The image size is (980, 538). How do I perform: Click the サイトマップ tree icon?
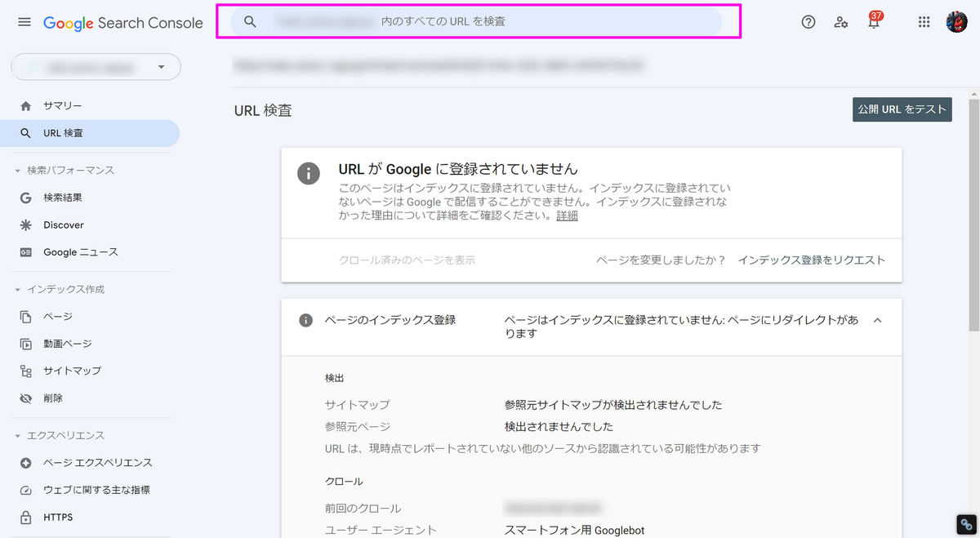pyautogui.click(x=26, y=371)
